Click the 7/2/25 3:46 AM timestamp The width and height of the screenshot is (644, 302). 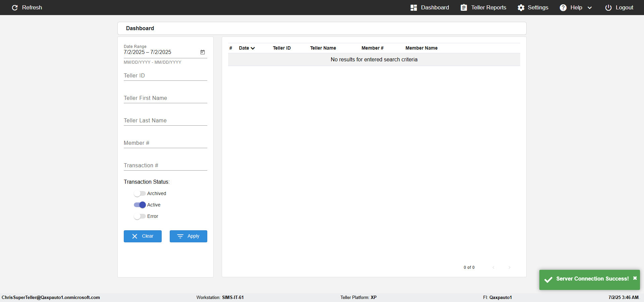(x=624, y=297)
